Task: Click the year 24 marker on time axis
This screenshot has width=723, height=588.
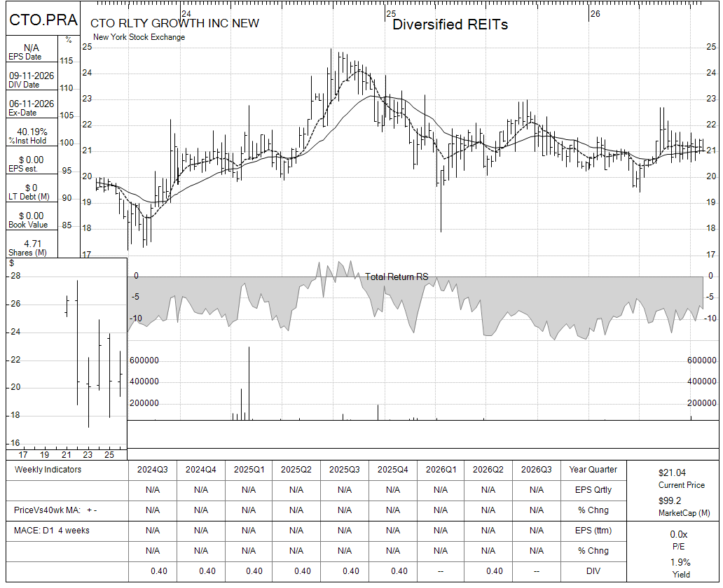Action: tap(186, 14)
